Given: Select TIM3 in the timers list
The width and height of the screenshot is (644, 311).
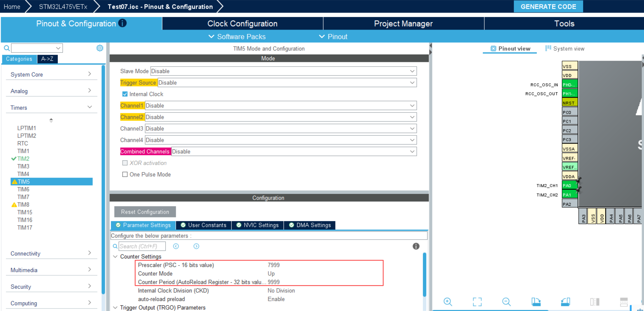Looking at the screenshot, I should [x=23, y=166].
